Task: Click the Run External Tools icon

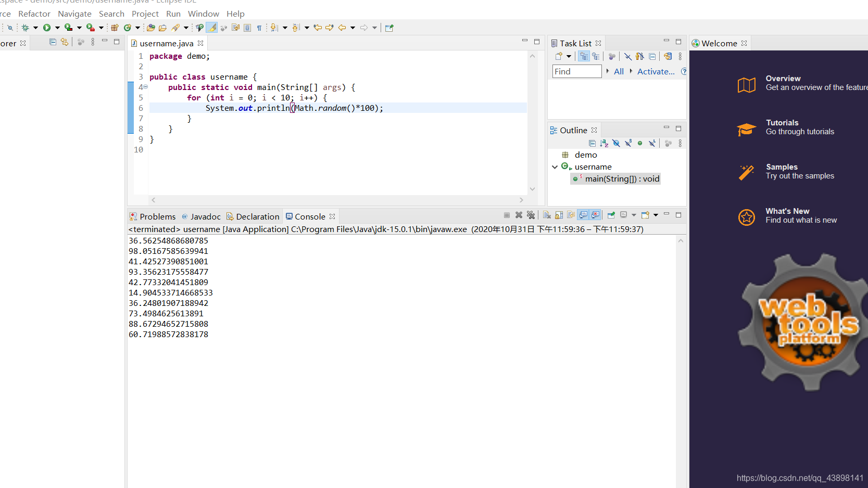Action: (91, 28)
